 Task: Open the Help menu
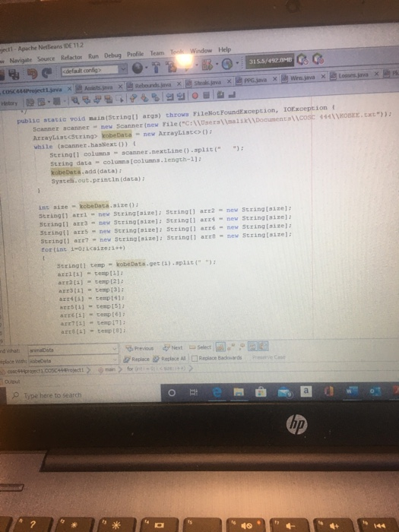tap(224, 49)
